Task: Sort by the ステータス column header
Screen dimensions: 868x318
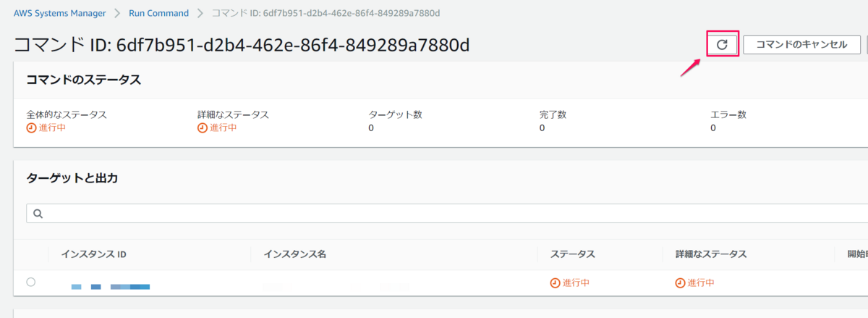Action: (573, 254)
